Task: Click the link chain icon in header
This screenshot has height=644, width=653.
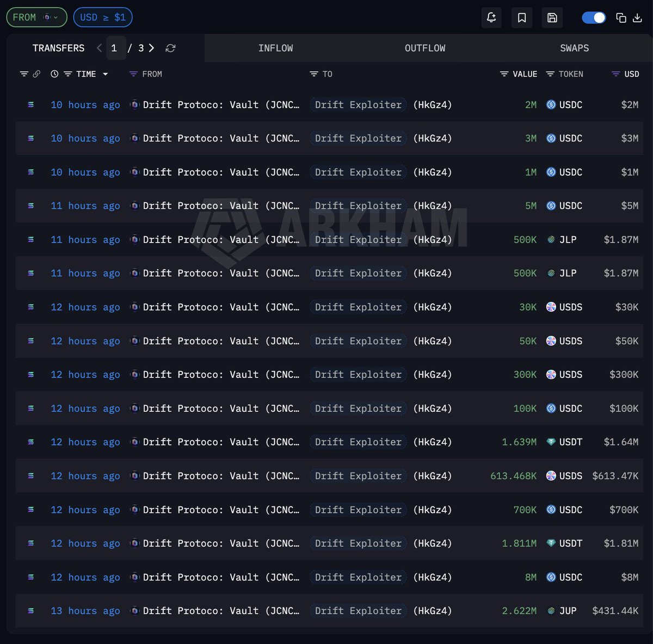Action: [36, 74]
